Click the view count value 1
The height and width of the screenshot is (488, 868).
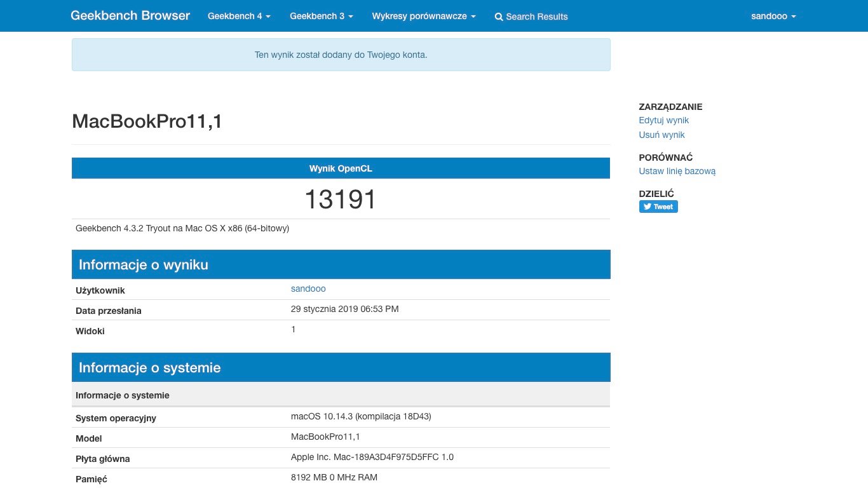click(x=294, y=329)
